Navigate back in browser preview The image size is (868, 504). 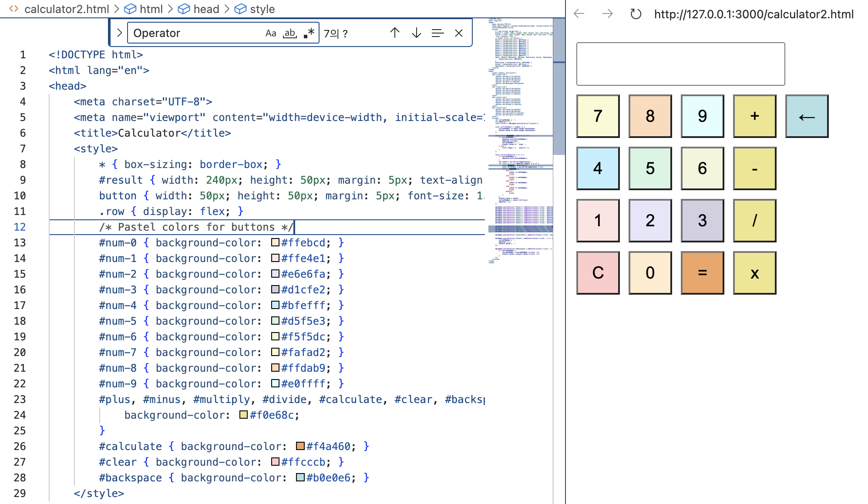tap(579, 14)
